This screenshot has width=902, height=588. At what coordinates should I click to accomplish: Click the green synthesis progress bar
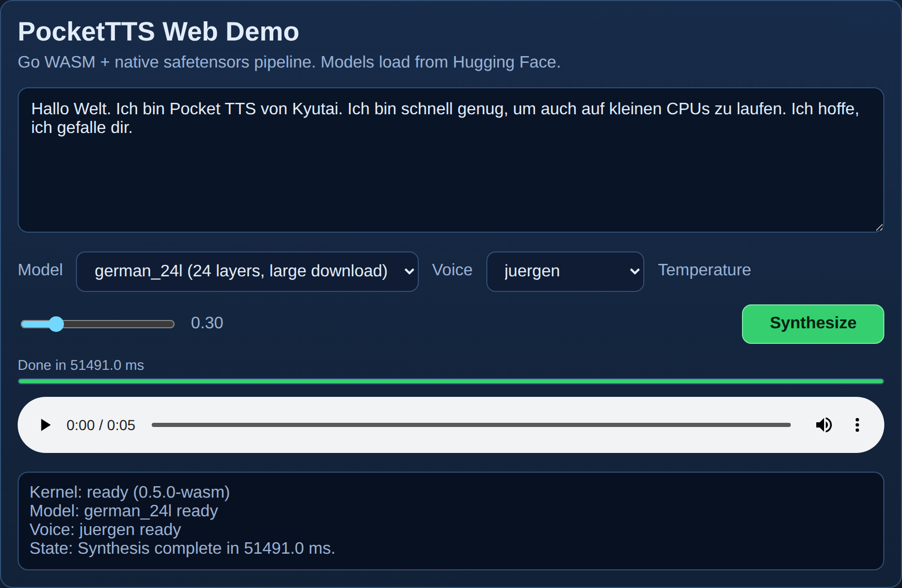tap(451, 381)
